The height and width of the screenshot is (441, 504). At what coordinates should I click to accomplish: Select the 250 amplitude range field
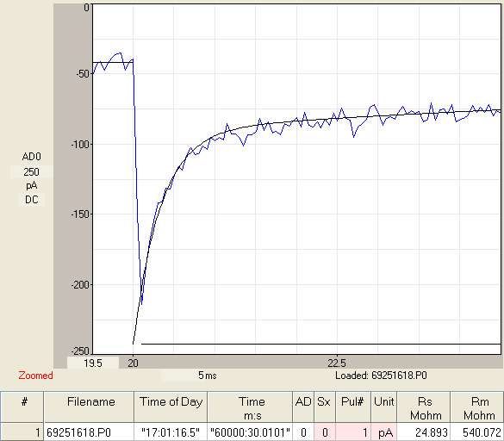[x=32, y=172]
